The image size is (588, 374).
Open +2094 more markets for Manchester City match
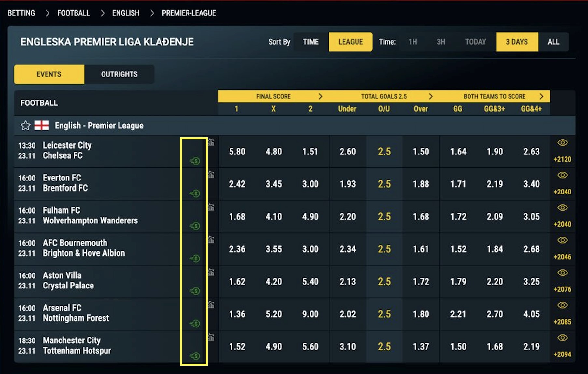point(563,354)
